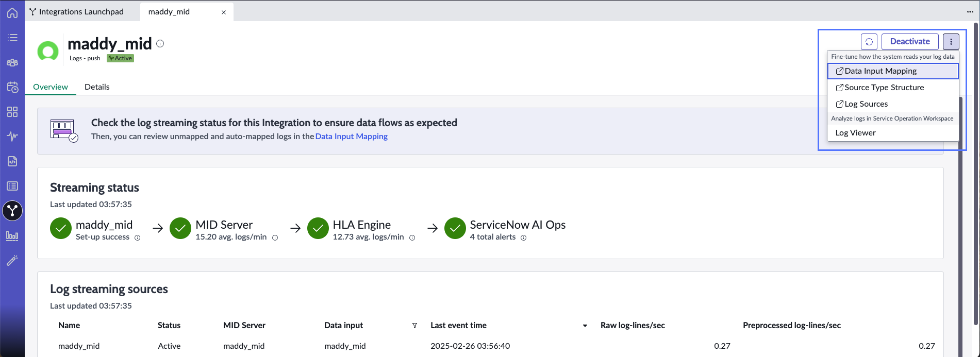Image resolution: width=980 pixels, height=357 pixels.
Task: Click the refresh icon button beside Deactivate
Action: [869, 42]
